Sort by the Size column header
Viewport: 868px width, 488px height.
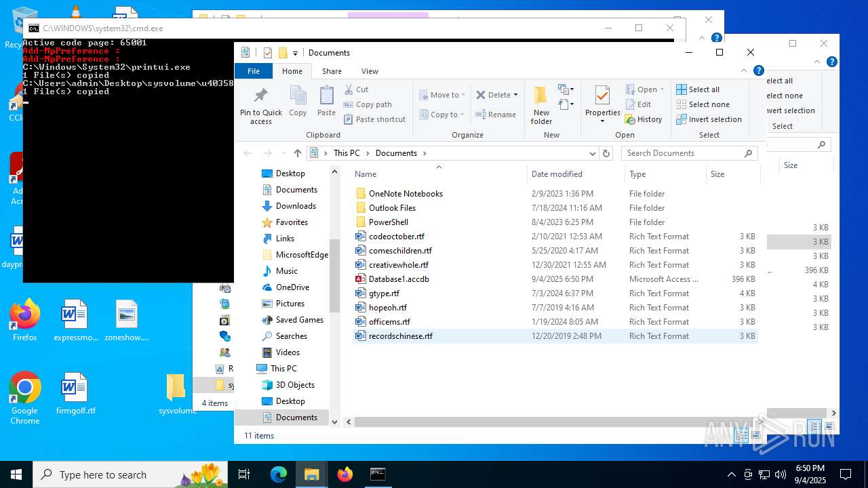coord(733,174)
